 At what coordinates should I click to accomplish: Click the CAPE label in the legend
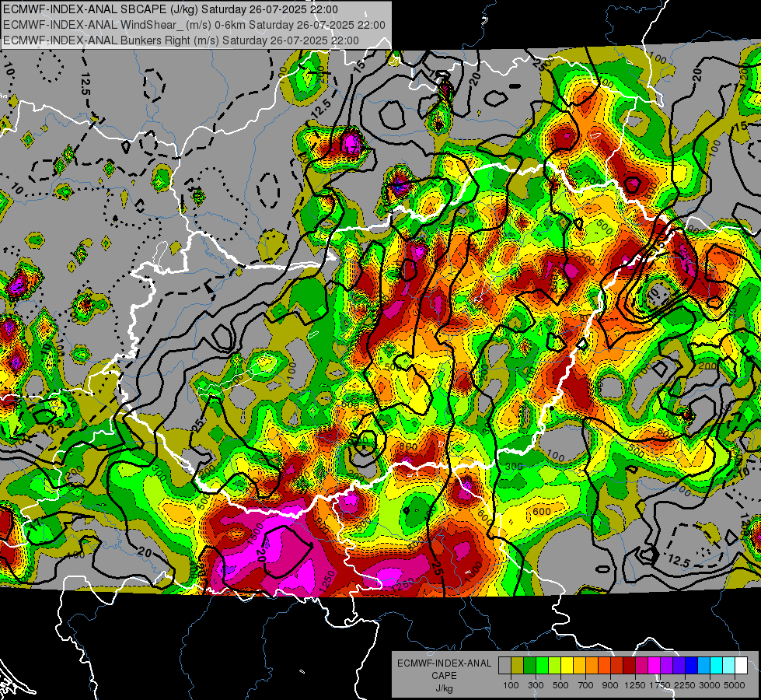point(444,676)
